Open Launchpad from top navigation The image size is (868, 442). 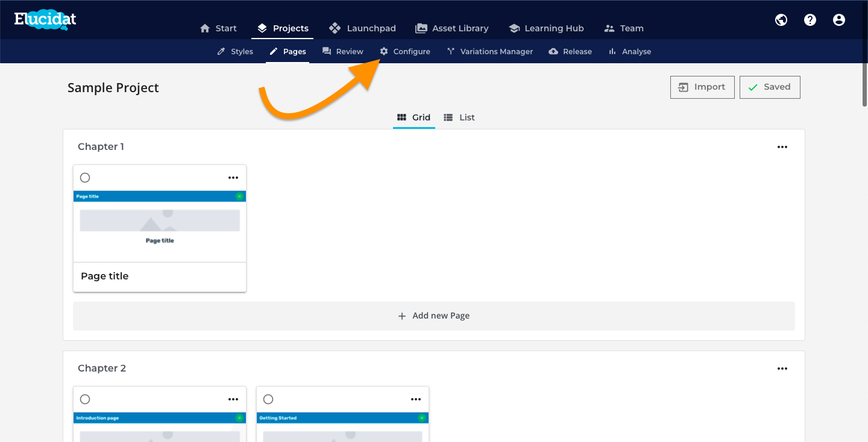pyautogui.click(x=363, y=28)
